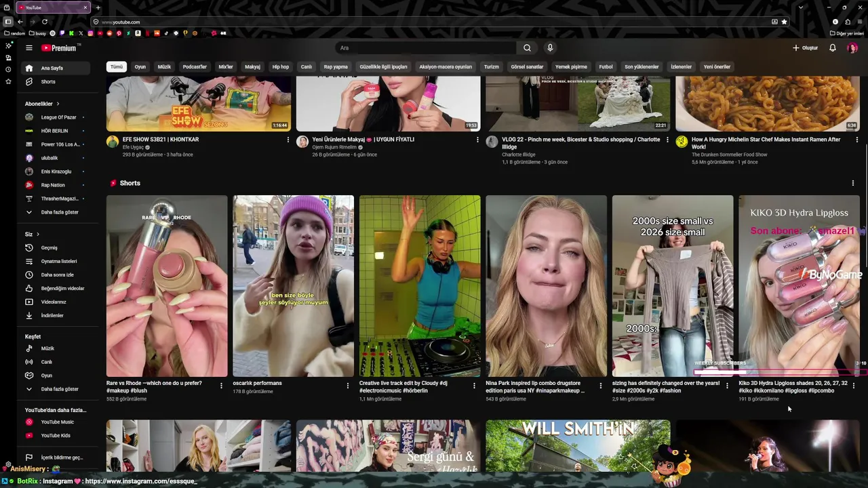Select the Makyaj filter chip
868x488 pixels.
(x=252, y=67)
